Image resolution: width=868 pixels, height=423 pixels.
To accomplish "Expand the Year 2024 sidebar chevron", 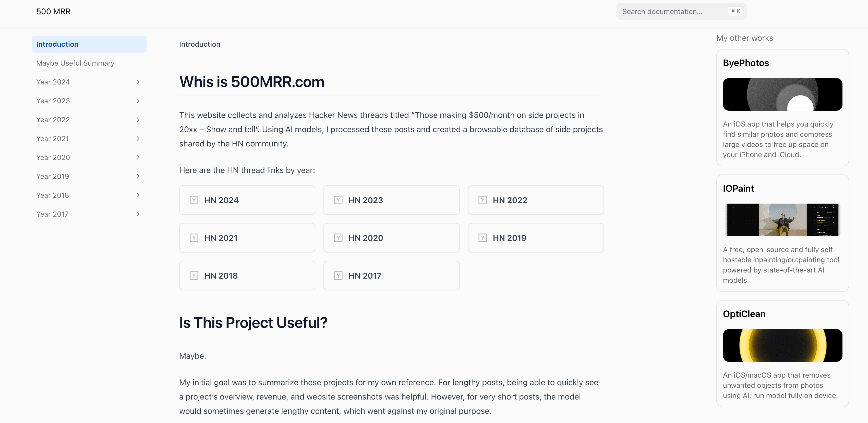I will click(138, 82).
